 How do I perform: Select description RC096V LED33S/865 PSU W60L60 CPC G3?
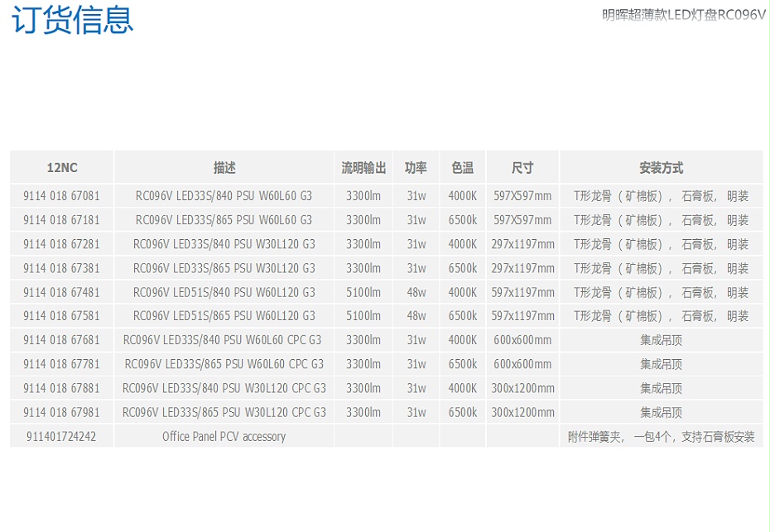224,364
